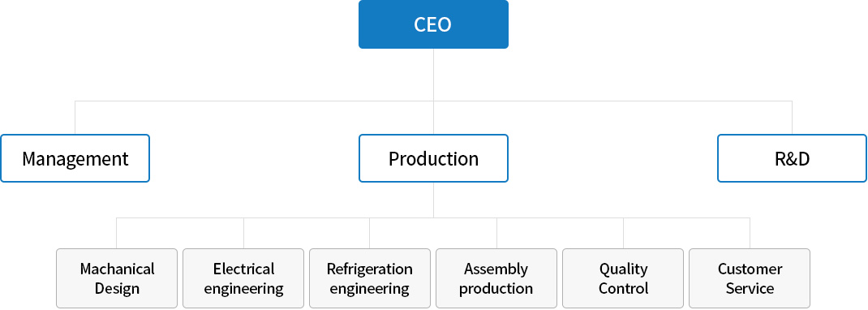Click the connector line above Quality Control
This screenshot has width=868, height=310.
point(623,232)
